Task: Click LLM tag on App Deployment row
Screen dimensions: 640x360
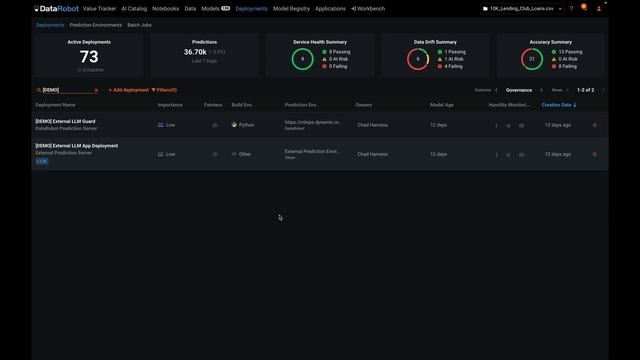Action: [42, 161]
